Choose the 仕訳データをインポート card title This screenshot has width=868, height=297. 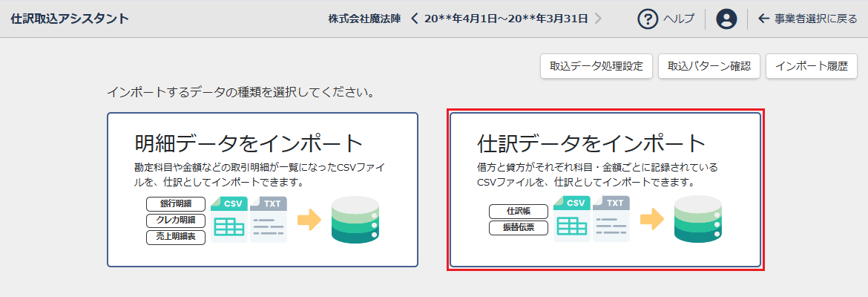591,143
